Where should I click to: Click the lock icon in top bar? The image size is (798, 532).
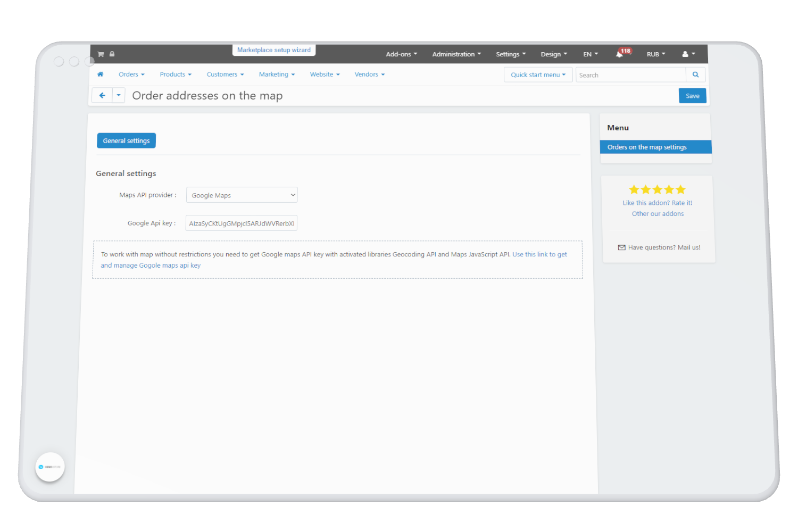click(112, 54)
